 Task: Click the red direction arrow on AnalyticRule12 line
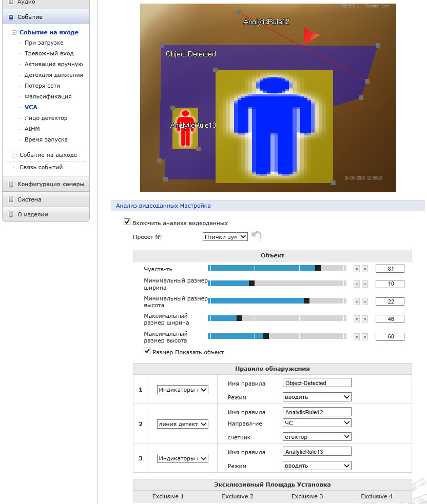[311, 35]
